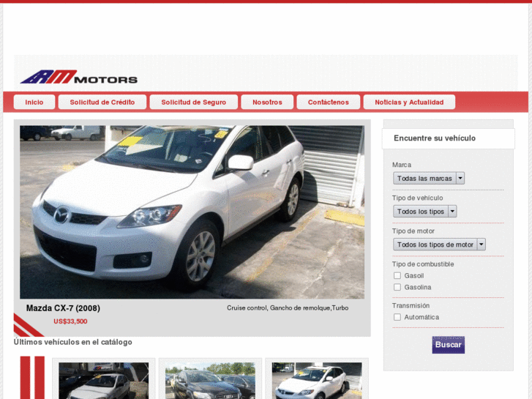
Task: Click the RM Motors logo
Action: point(79,77)
